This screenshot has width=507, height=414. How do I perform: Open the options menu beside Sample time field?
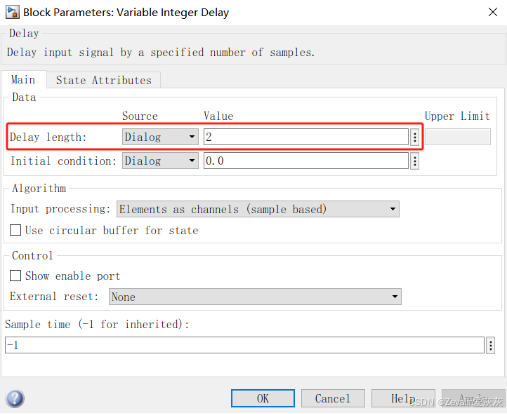[x=490, y=345]
